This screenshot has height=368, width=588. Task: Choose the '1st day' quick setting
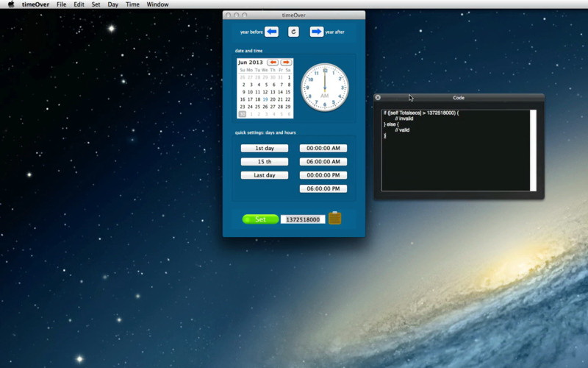click(264, 148)
